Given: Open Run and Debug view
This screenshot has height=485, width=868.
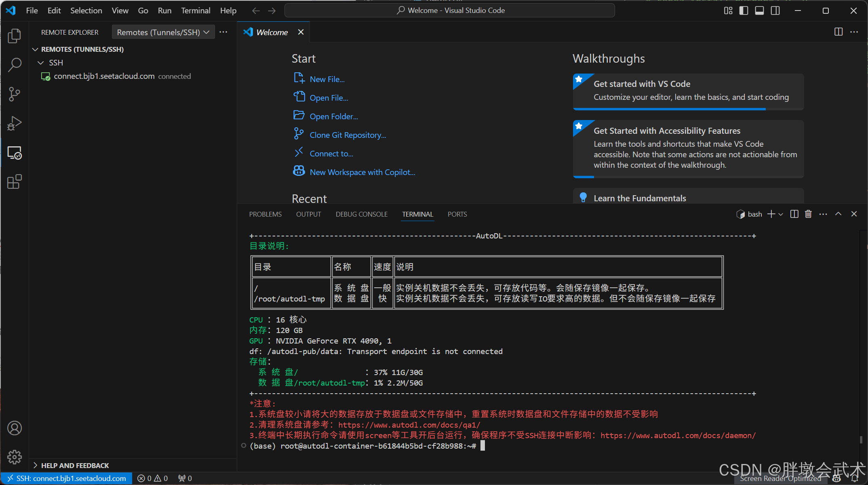Looking at the screenshot, I should click(x=15, y=123).
